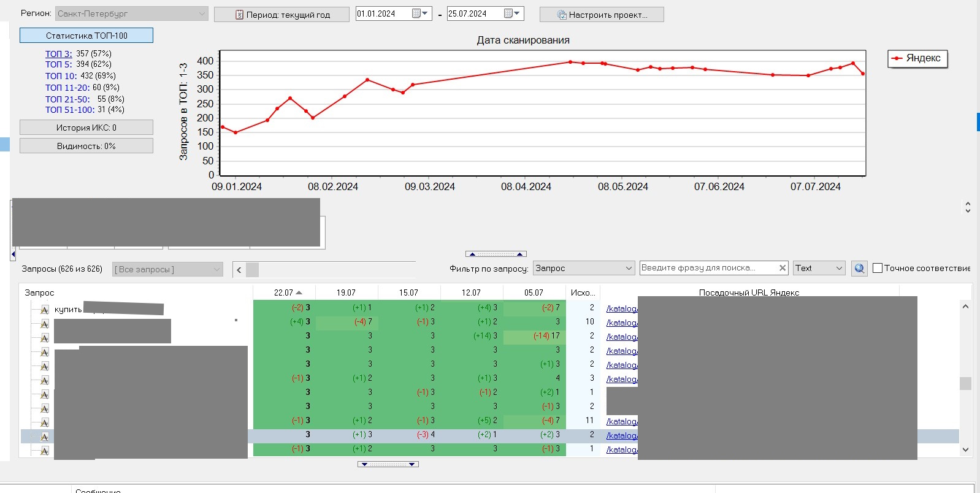
Task: Open the calendar picker for end date 25.07.2024
Action: coord(512,13)
